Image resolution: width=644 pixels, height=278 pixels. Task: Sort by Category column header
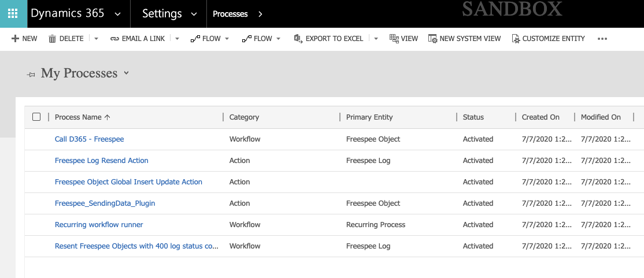pos(244,117)
